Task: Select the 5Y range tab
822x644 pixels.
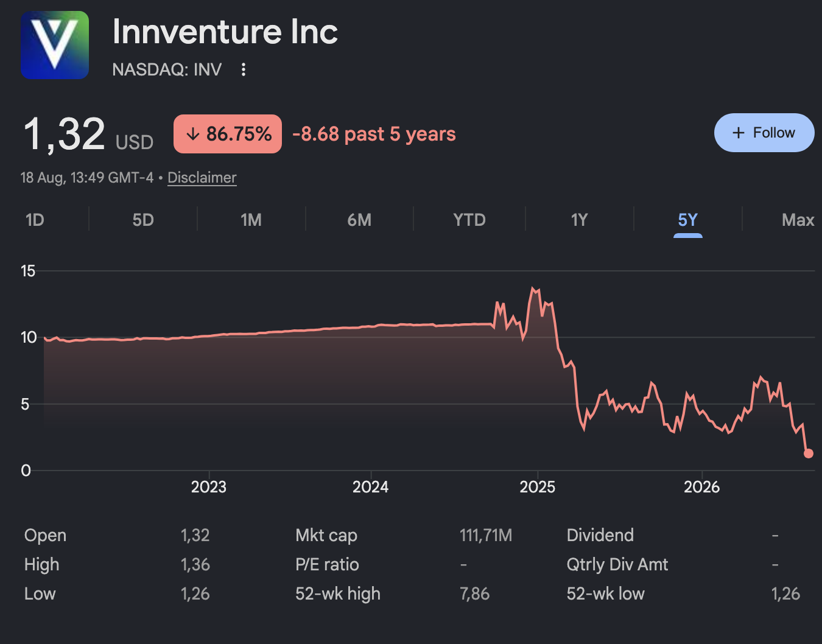Action: click(x=688, y=220)
